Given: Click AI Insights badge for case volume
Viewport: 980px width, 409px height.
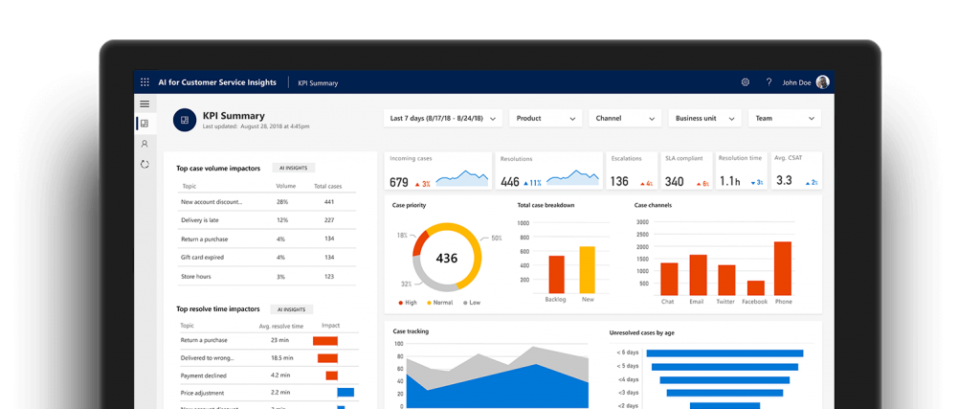Looking at the screenshot, I should 294,168.
